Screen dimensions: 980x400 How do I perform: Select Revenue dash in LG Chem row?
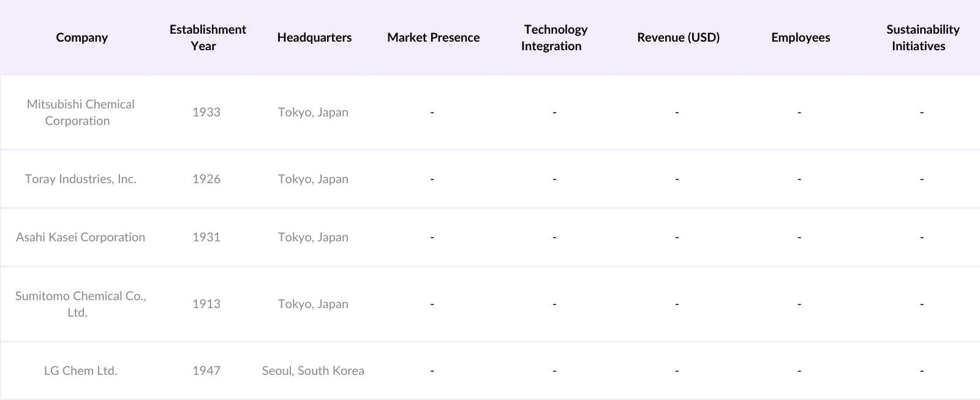pyautogui.click(x=677, y=371)
